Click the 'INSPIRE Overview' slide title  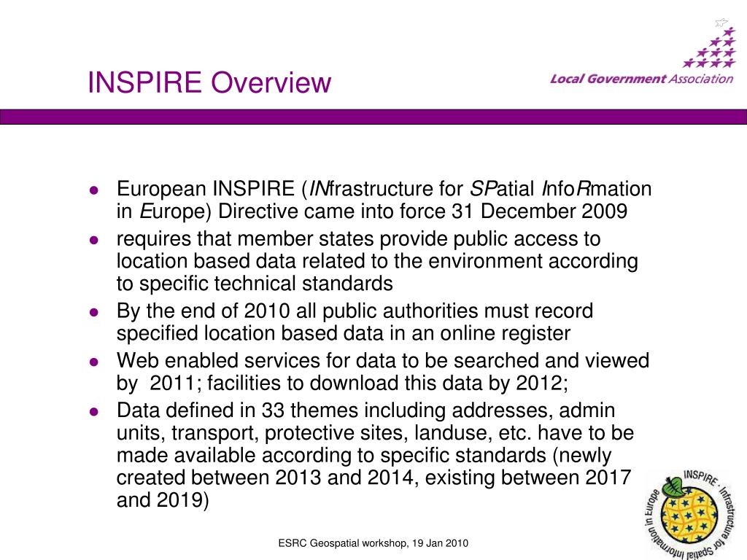click(x=209, y=82)
